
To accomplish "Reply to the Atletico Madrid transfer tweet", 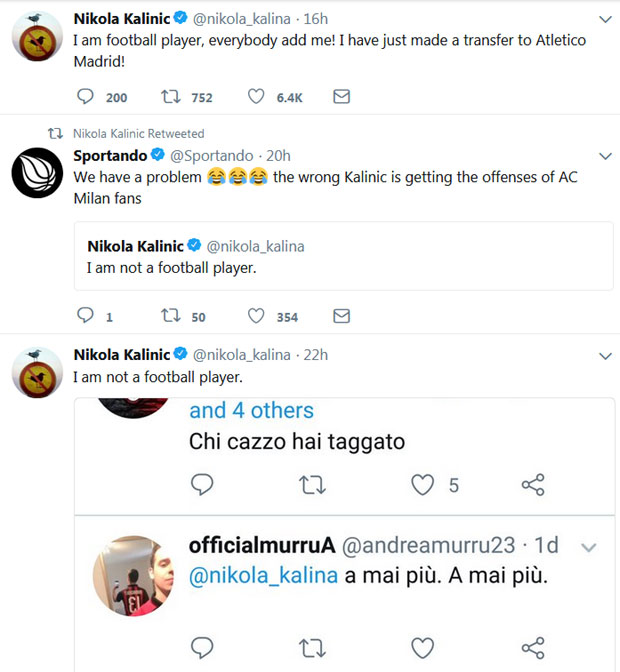I will pyautogui.click(x=87, y=97).
